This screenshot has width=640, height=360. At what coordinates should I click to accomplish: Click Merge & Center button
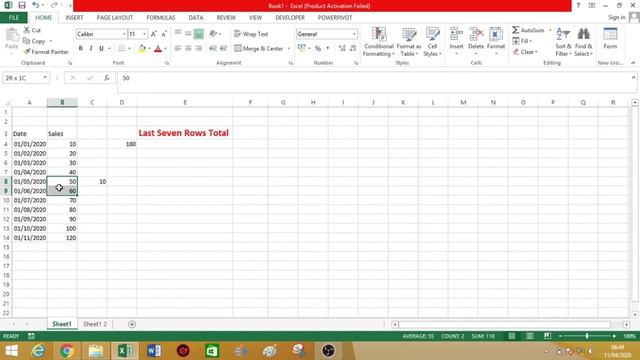click(x=259, y=49)
